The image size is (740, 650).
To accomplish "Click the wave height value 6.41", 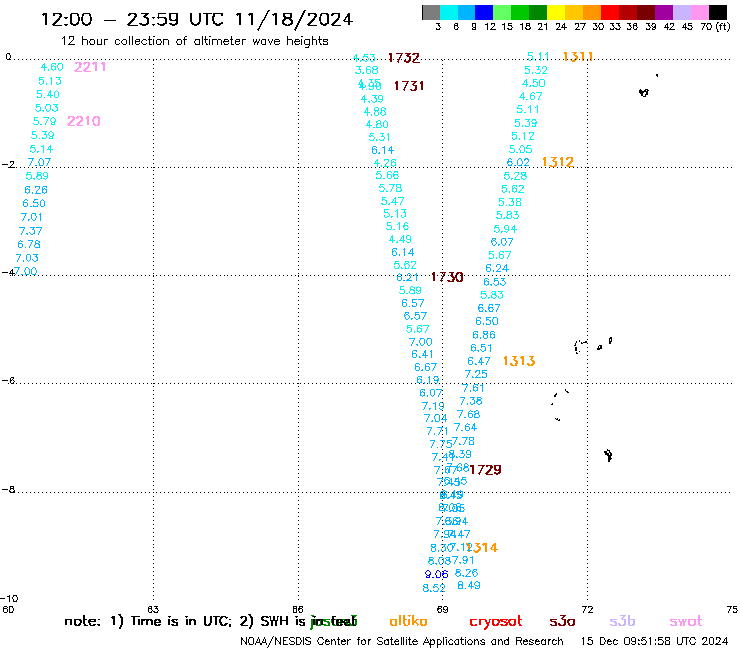I will (x=422, y=354).
